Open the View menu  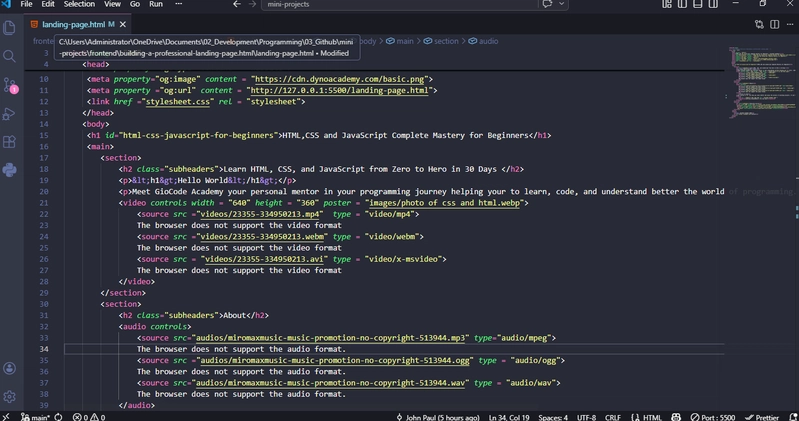112,4
